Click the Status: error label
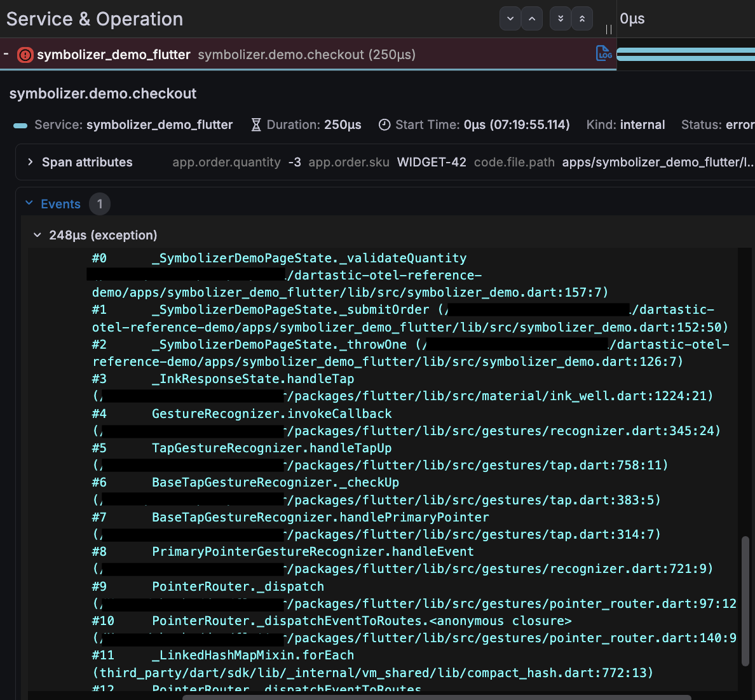The width and height of the screenshot is (755, 700). pos(718,125)
